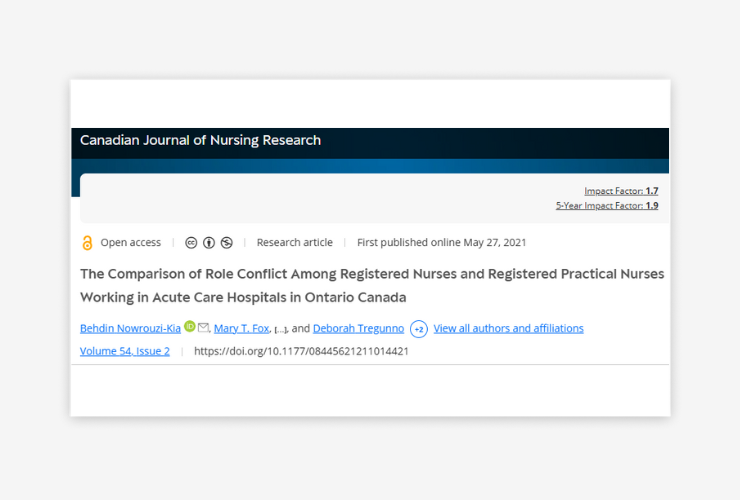
Task: Click the Impact Factor 1.7 link
Action: (x=621, y=191)
